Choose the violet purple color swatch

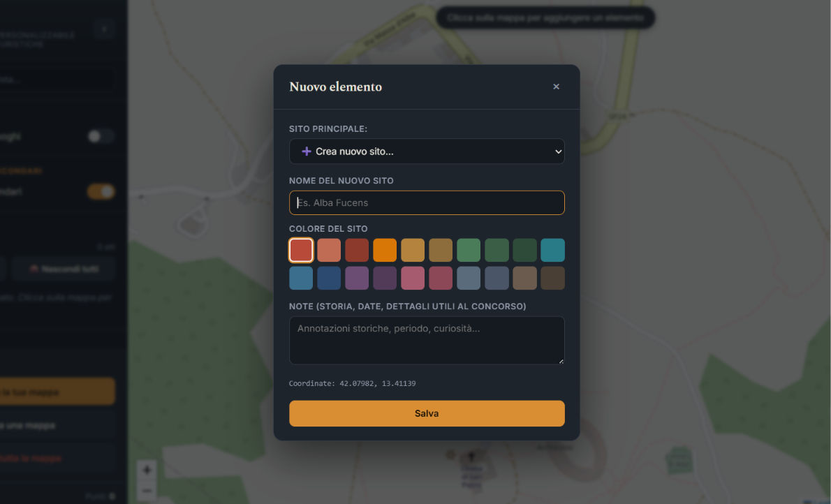click(x=357, y=279)
